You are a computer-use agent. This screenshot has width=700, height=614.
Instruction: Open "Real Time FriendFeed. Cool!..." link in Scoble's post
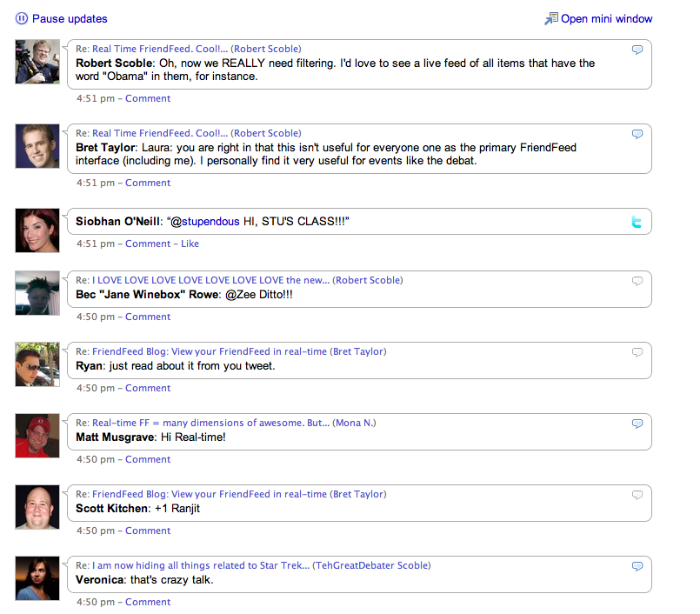(x=160, y=49)
